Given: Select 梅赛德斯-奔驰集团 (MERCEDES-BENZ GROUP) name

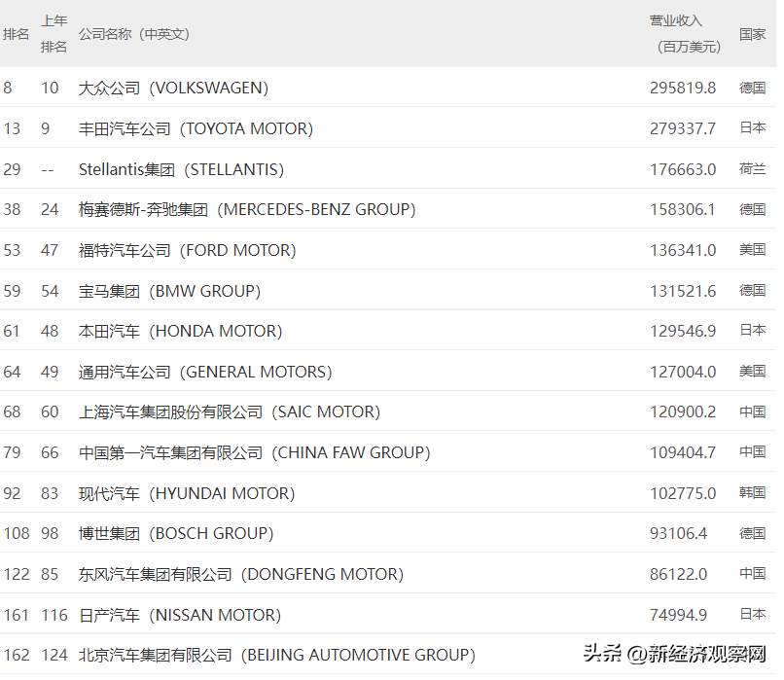Looking at the screenshot, I should [x=247, y=209].
